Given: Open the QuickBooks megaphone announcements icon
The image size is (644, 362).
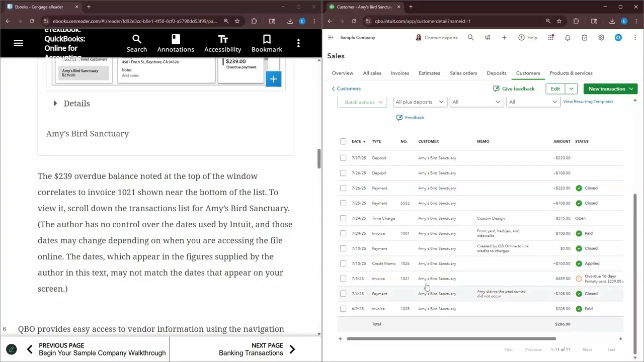Looking at the screenshot, I should 487,38.
